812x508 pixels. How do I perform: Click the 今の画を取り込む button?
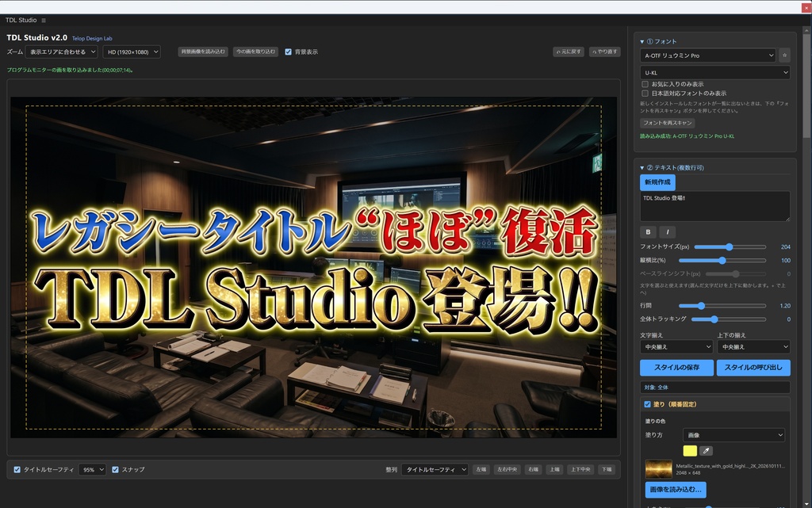(x=256, y=52)
